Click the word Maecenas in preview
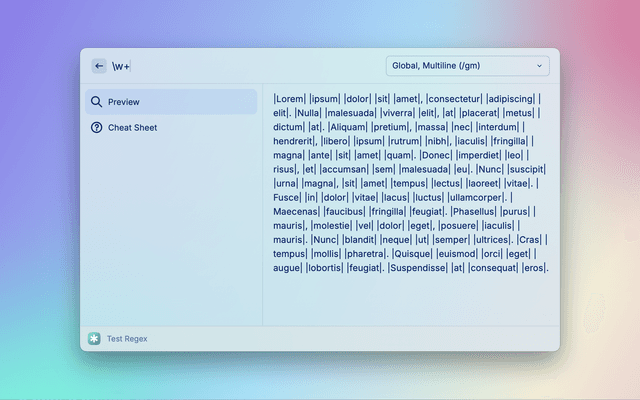 click(x=297, y=211)
